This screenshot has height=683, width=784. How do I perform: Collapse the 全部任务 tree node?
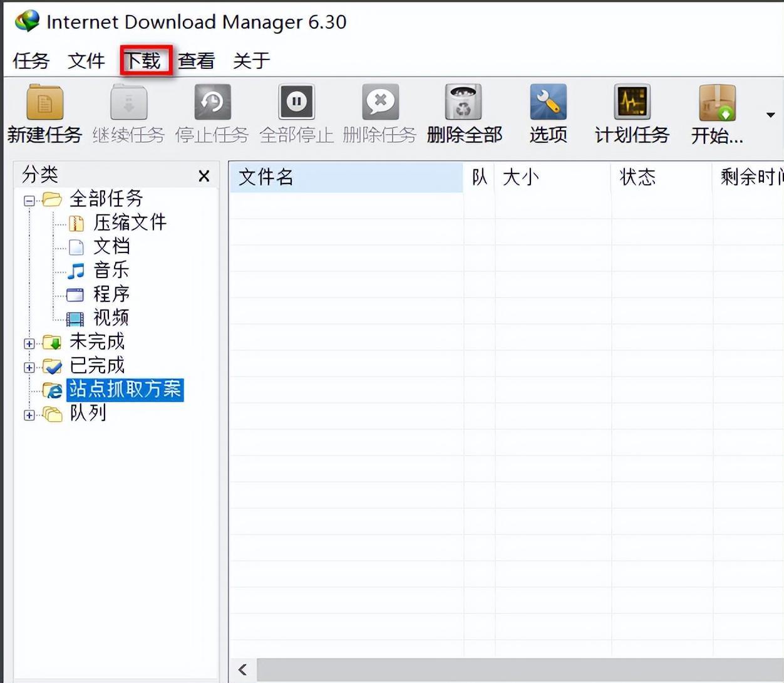point(29,201)
